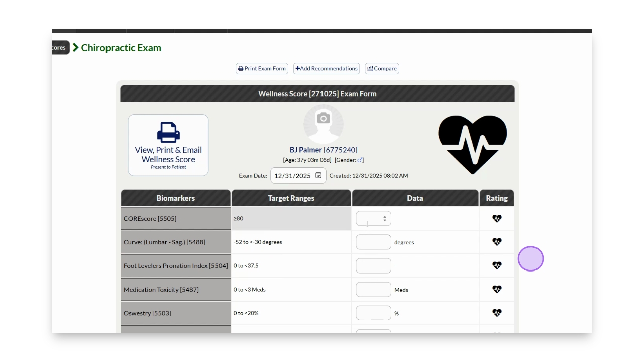Open View, Print & Email Wellness Score
The height and width of the screenshot is (362, 644).
pos(168,145)
